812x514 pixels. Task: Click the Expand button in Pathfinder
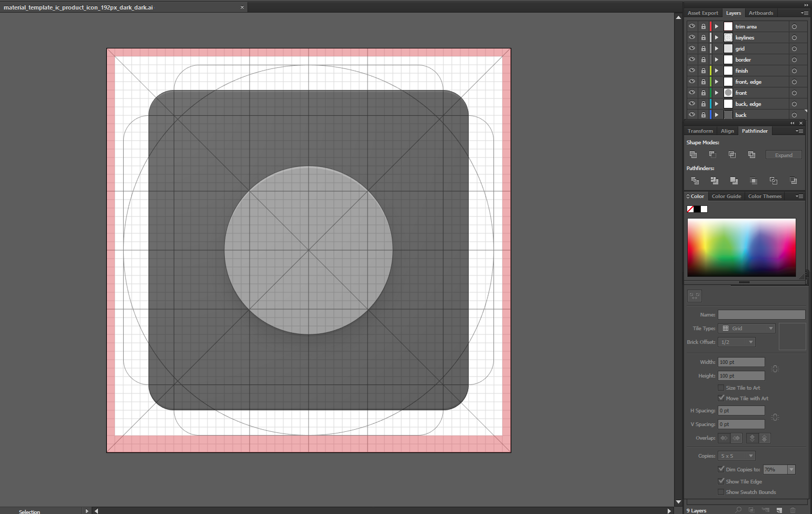[x=784, y=154]
